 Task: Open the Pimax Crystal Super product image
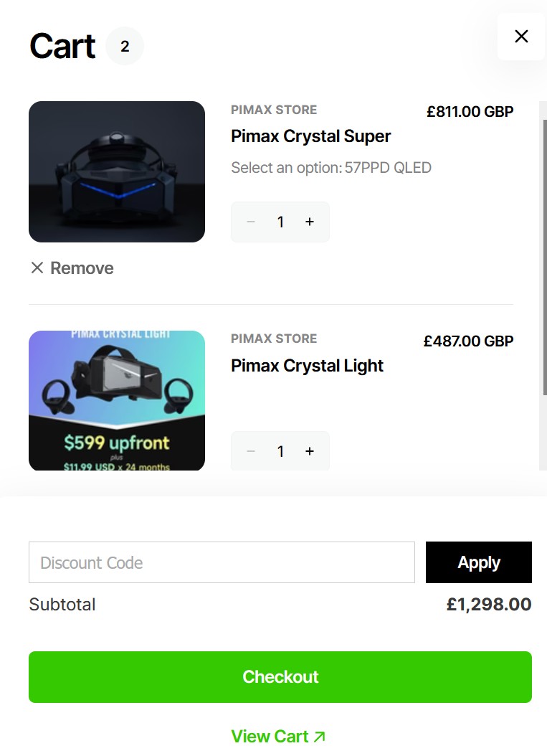tap(117, 171)
